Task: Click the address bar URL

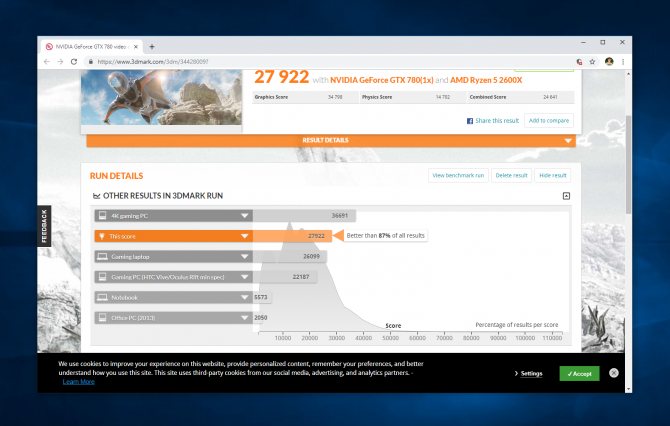Action: pyautogui.click(x=153, y=62)
